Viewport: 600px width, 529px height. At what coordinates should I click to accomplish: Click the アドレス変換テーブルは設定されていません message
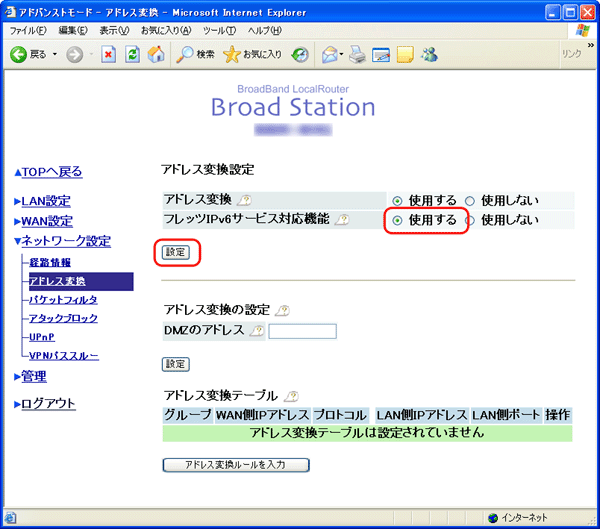tap(367, 433)
